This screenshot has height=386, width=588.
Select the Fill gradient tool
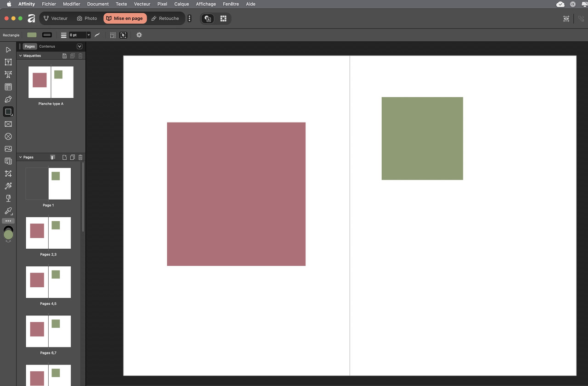(x=8, y=186)
